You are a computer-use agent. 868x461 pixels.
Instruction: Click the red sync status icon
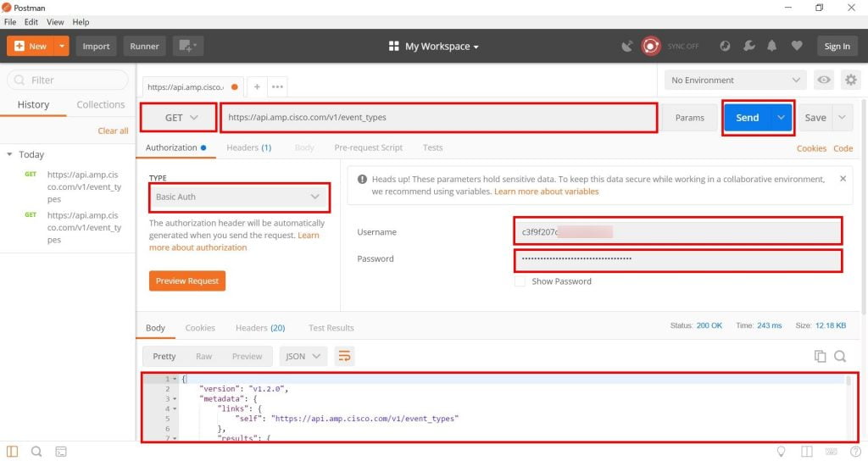[650, 46]
